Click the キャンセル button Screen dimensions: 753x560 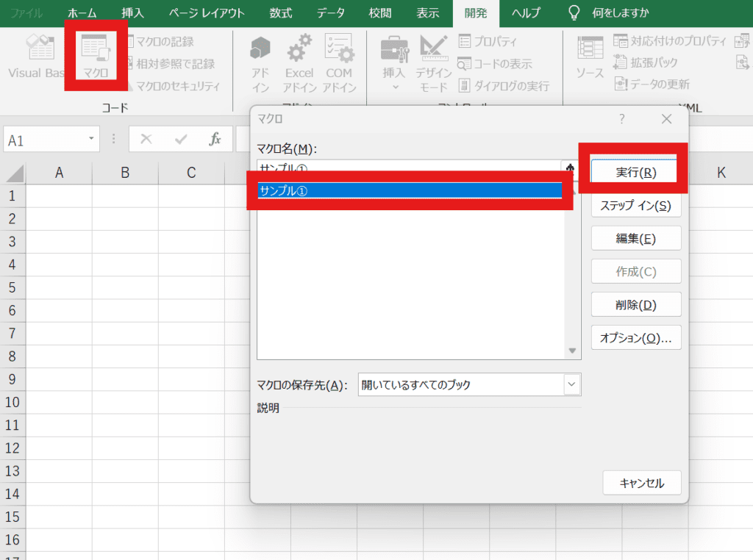(x=641, y=483)
